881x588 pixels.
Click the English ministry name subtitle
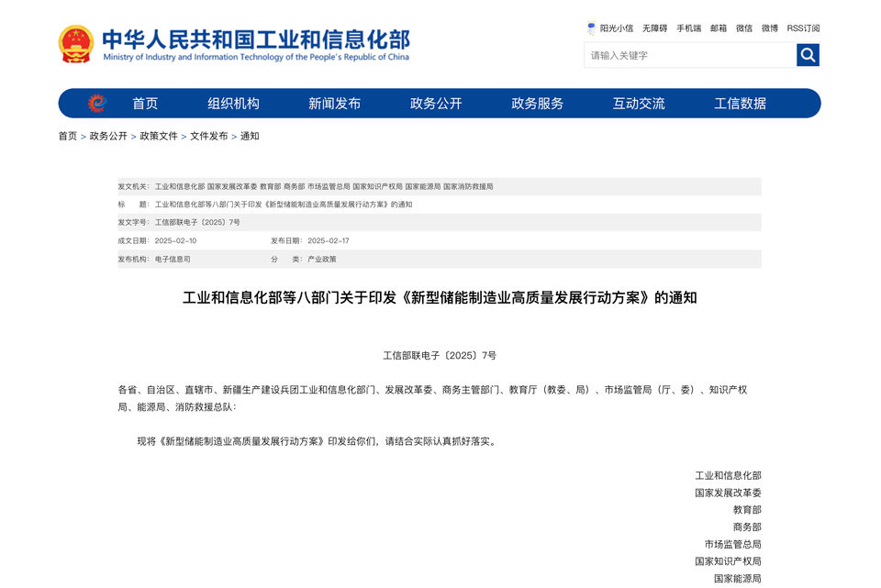[256, 57]
